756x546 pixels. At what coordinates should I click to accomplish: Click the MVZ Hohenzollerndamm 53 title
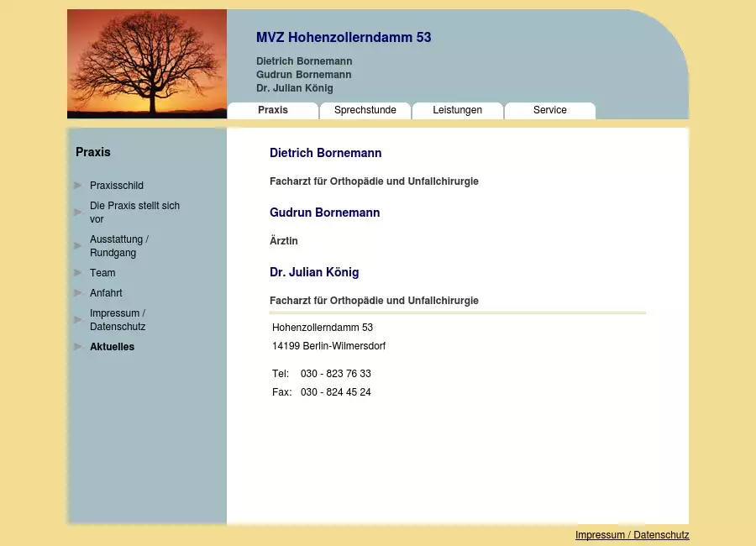344,37
